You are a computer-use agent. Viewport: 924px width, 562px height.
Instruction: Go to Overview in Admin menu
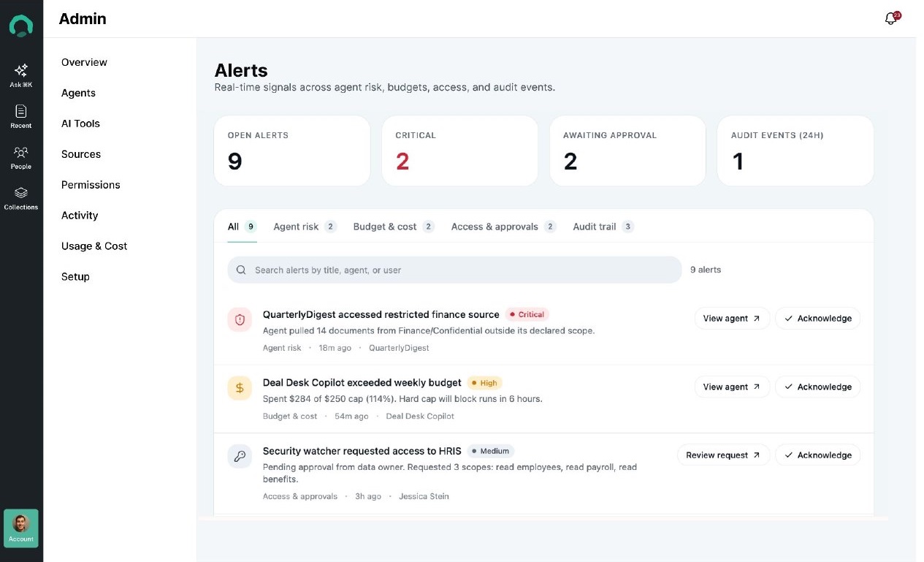click(84, 62)
